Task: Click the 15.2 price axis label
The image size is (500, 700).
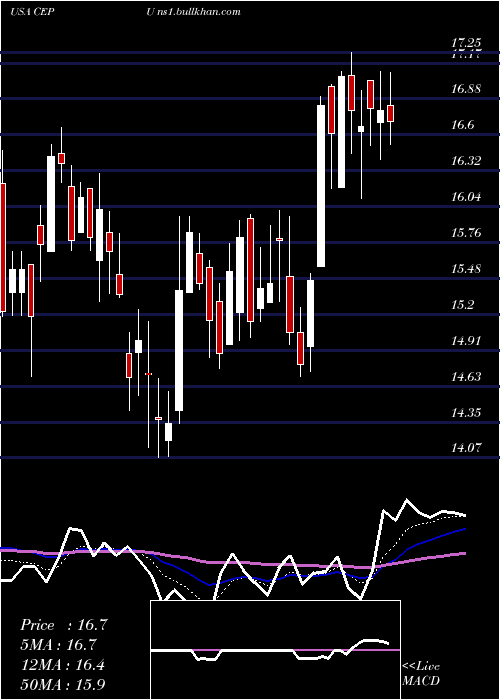Action: (x=462, y=305)
